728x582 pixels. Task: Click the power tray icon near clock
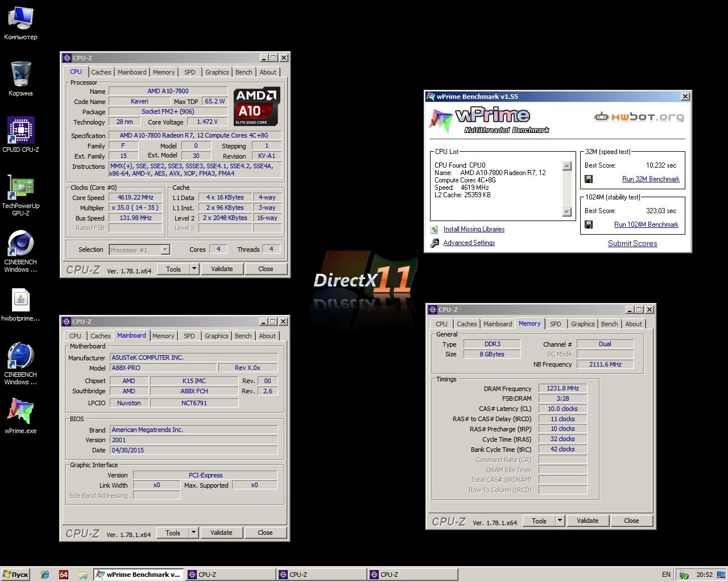click(x=685, y=575)
